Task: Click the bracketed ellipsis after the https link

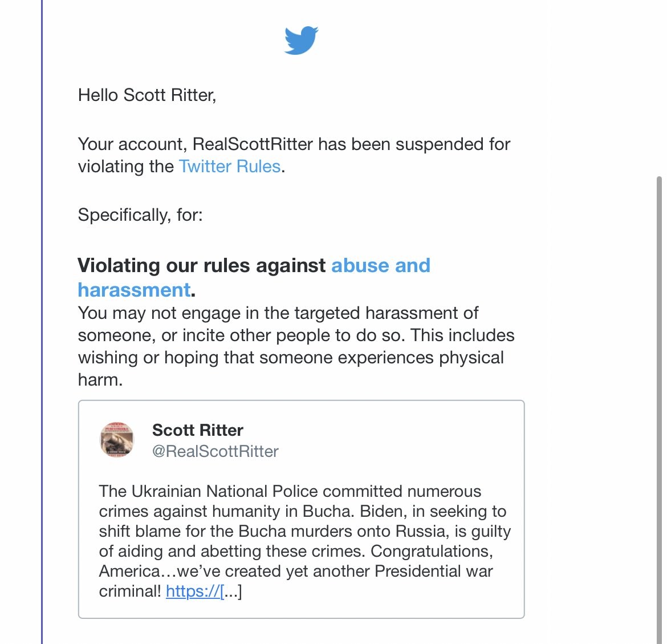Action: 232,592
